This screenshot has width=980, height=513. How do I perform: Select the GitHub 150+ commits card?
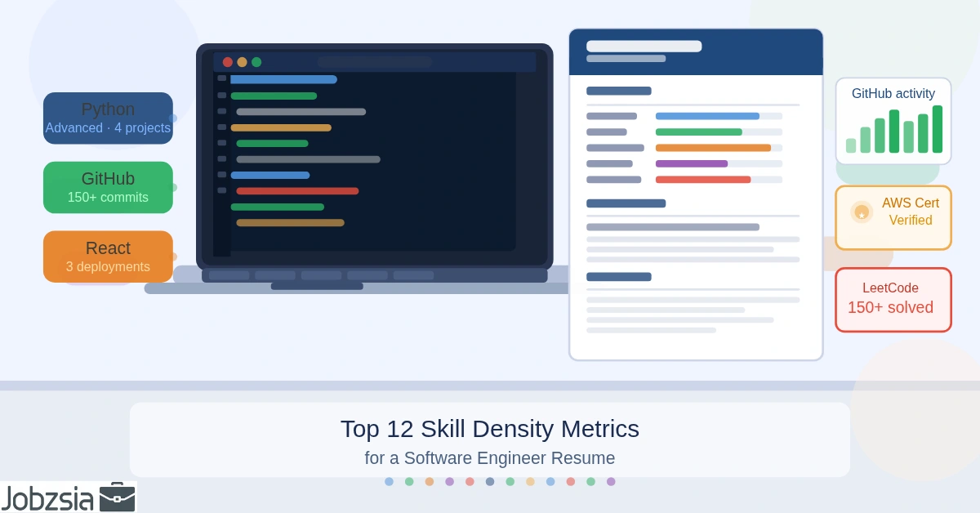108,187
